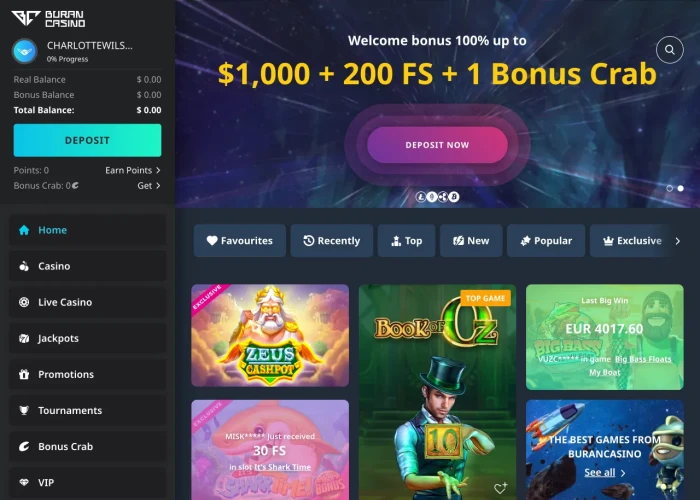Click the search magnifier icon

coord(670,50)
